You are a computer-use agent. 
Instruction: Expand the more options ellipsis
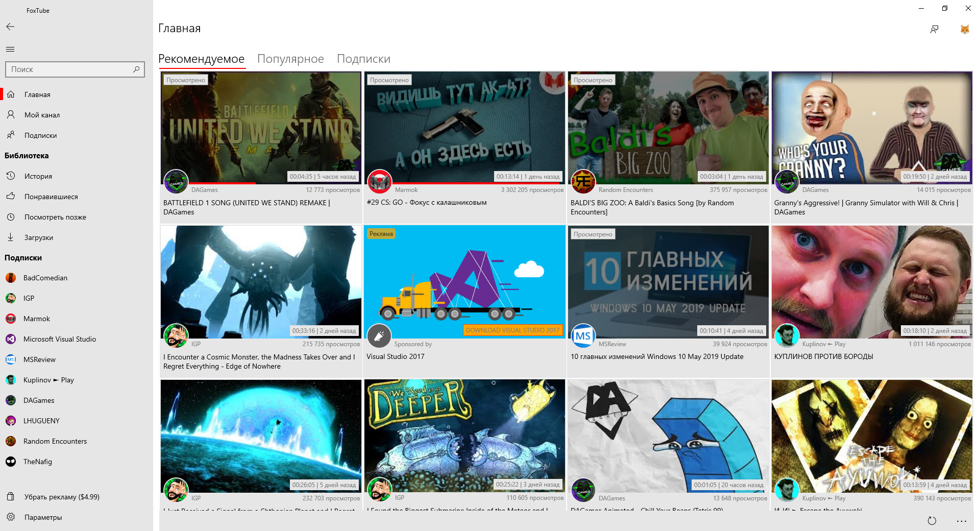962,521
